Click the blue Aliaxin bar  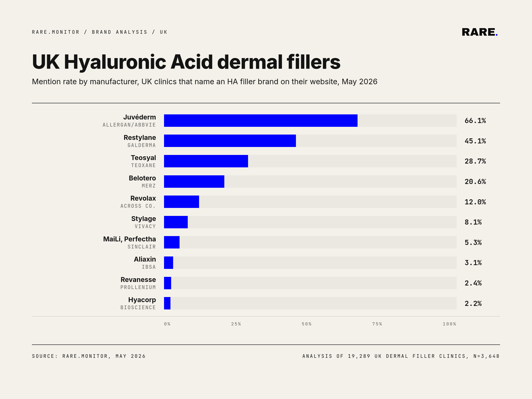point(169,263)
